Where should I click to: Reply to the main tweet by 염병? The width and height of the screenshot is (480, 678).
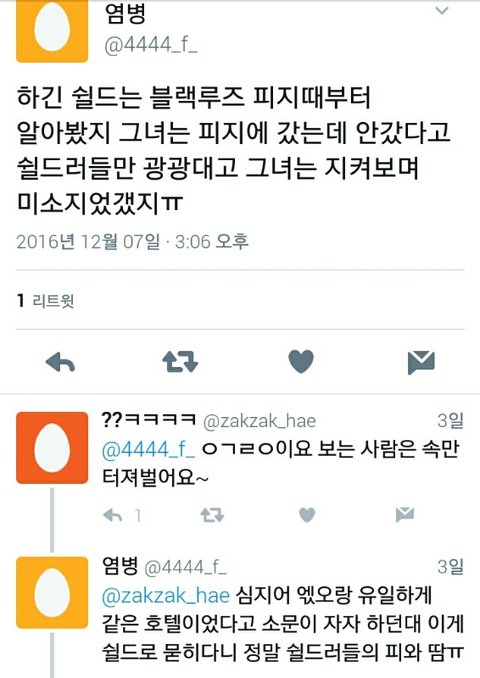click(x=60, y=362)
